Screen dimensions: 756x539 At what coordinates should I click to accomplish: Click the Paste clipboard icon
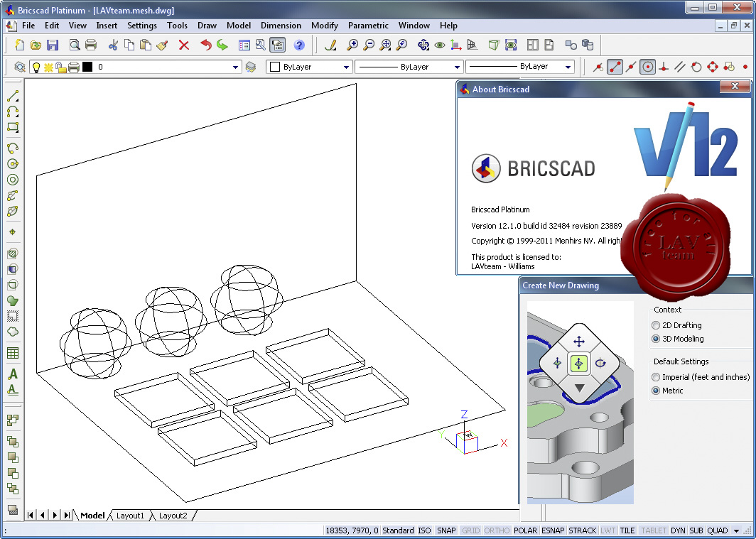tap(145, 45)
